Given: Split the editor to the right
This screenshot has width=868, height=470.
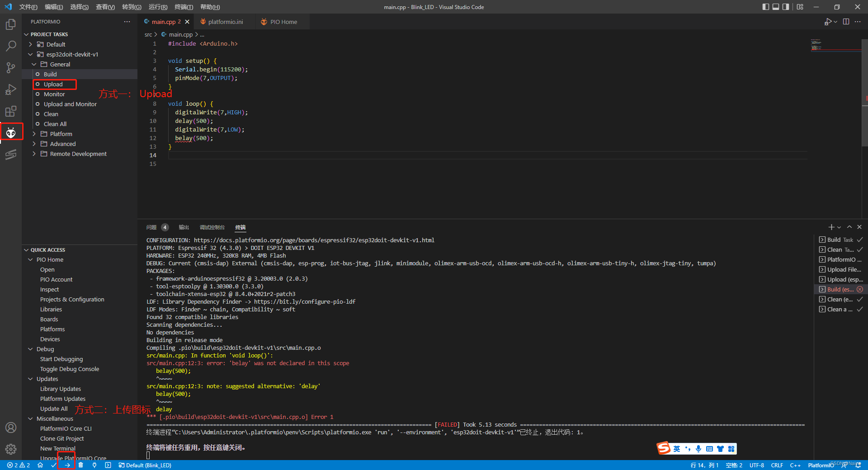Looking at the screenshot, I should (846, 22).
